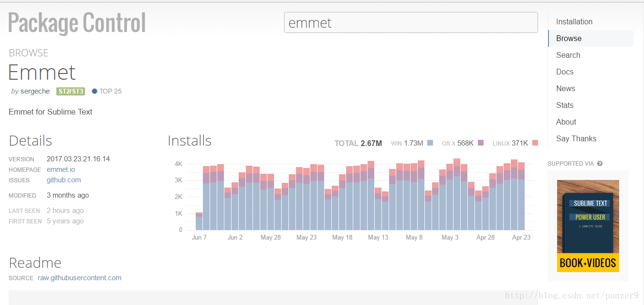Open the News page
The height and width of the screenshot is (305, 644).
pos(565,88)
